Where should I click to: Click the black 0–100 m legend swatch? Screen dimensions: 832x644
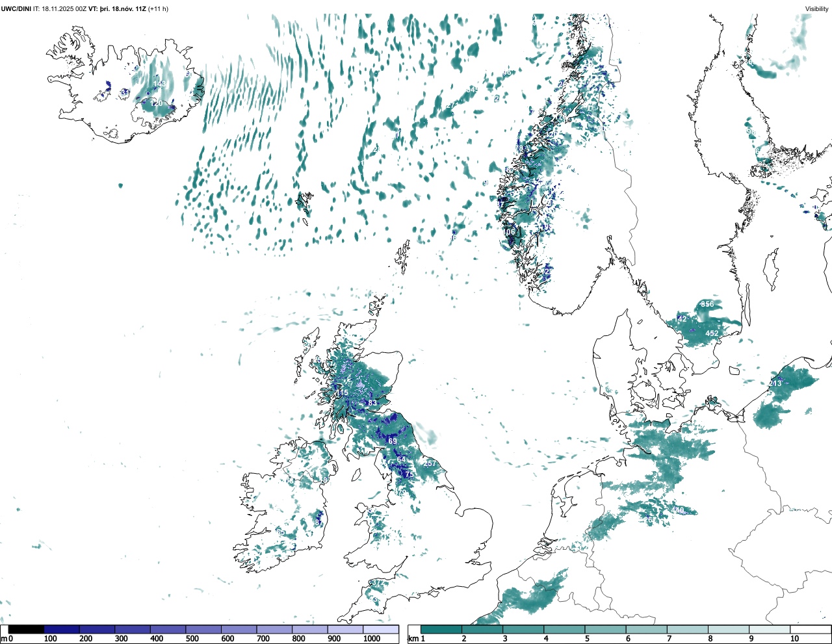pos(26,629)
